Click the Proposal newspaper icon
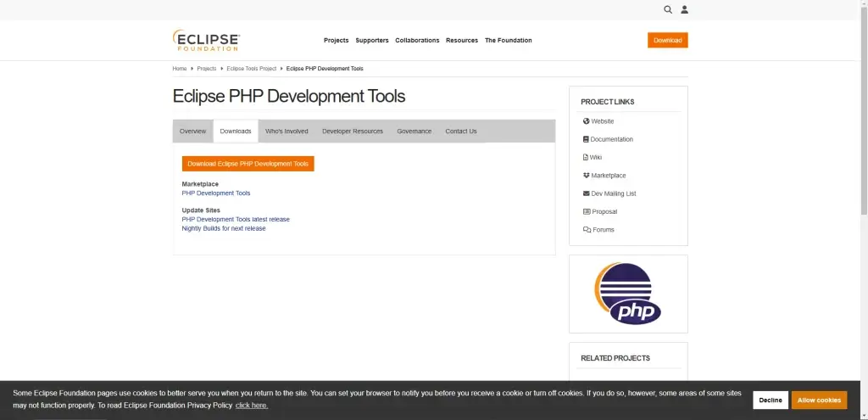 pyautogui.click(x=587, y=211)
